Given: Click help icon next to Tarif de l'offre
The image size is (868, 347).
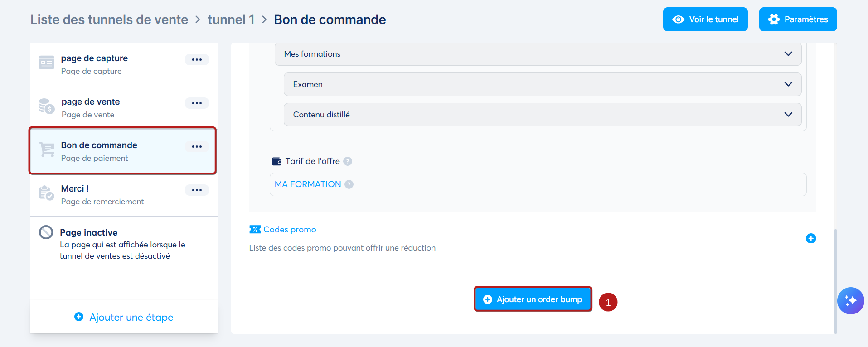Looking at the screenshot, I should (348, 161).
